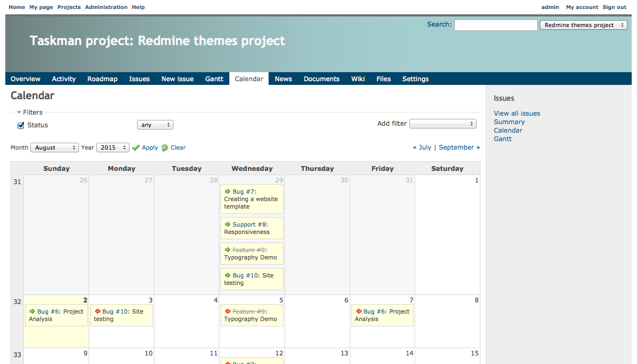The width and height of the screenshot is (637, 364).
Task: Click green arrow icon beside Support #8
Action: 228,224
